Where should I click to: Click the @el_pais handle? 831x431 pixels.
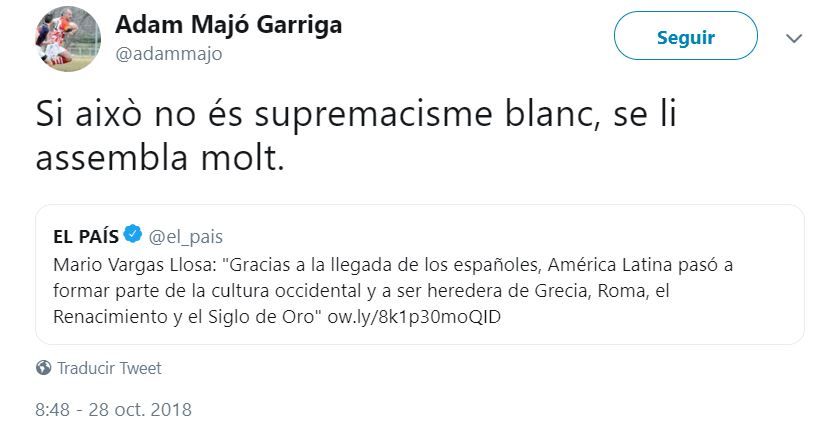coord(186,237)
